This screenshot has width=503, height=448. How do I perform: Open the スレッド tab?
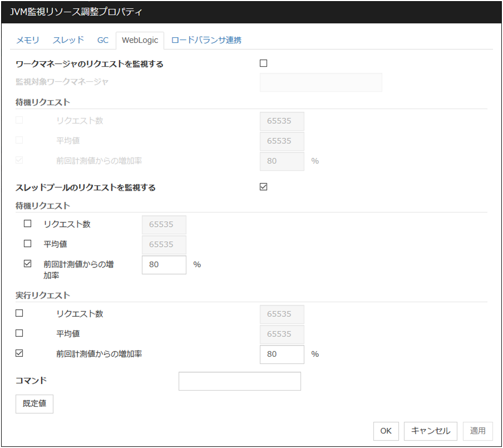pyautogui.click(x=68, y=40)
